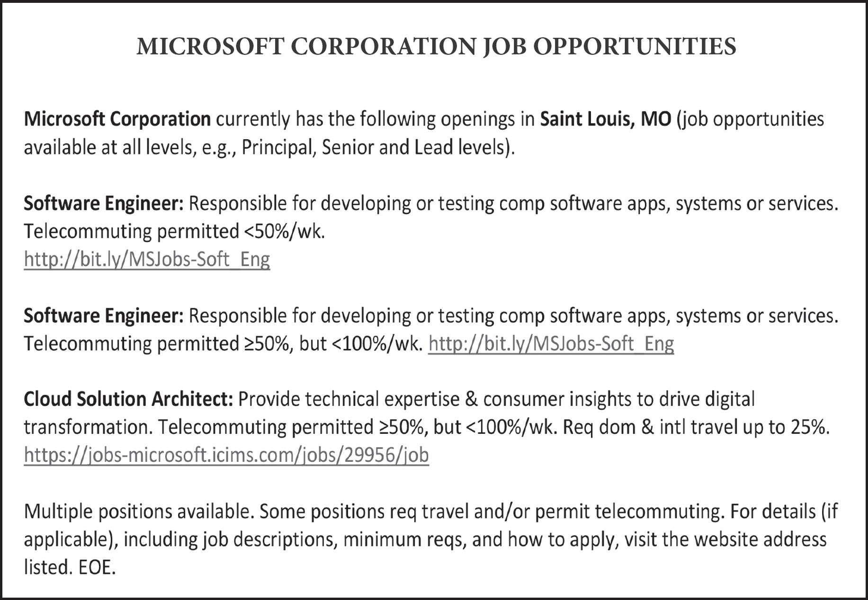The width and height of the screenshot is (868, 600).
Task: Click "Req dom & intl travel up to 25%."
Action: point(696,427)
